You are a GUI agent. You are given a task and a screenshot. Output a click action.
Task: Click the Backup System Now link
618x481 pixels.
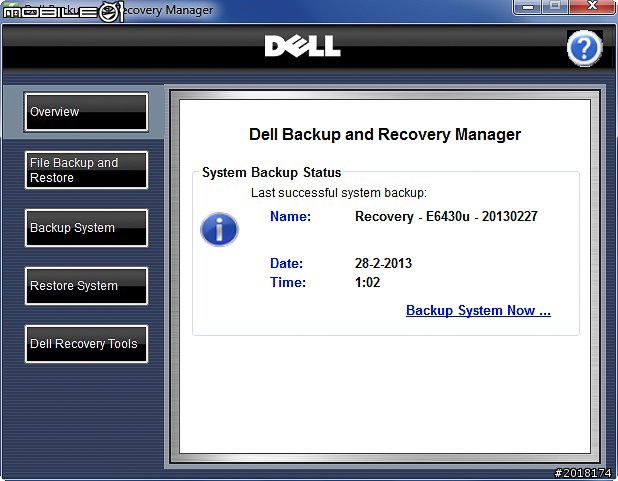pyautogui.click(x=478, y=311)
